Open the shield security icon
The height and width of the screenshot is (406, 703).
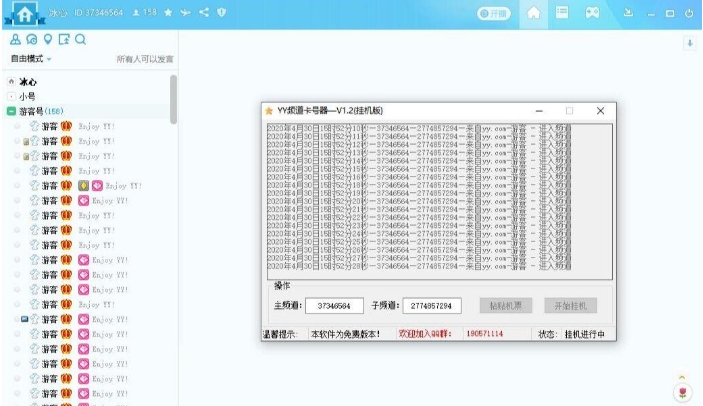[221, 12]
